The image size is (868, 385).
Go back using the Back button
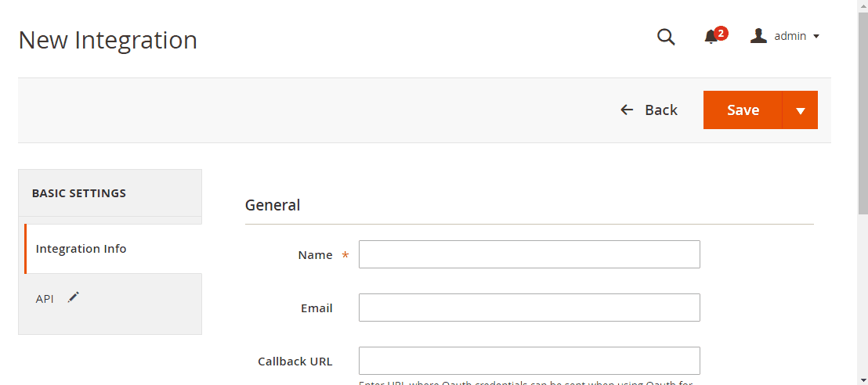pos(649,110)
